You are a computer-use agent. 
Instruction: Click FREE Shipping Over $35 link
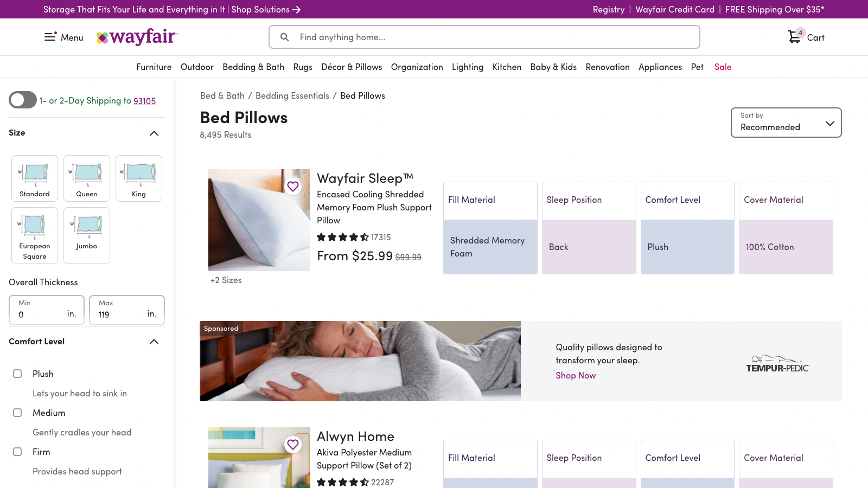point(775,9)
